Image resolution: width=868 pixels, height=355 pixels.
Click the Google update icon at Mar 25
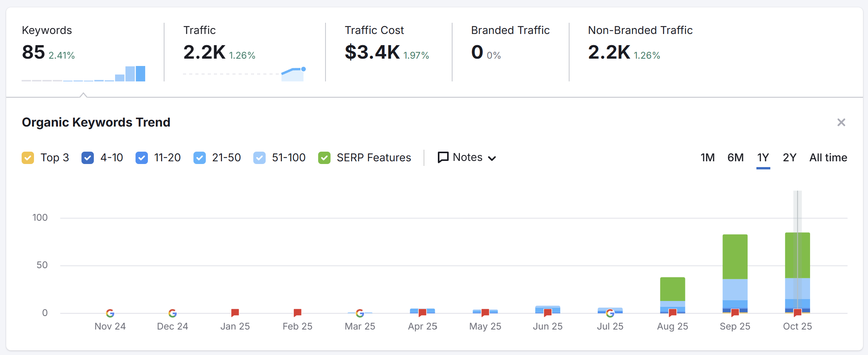click(x=360, y=313)
